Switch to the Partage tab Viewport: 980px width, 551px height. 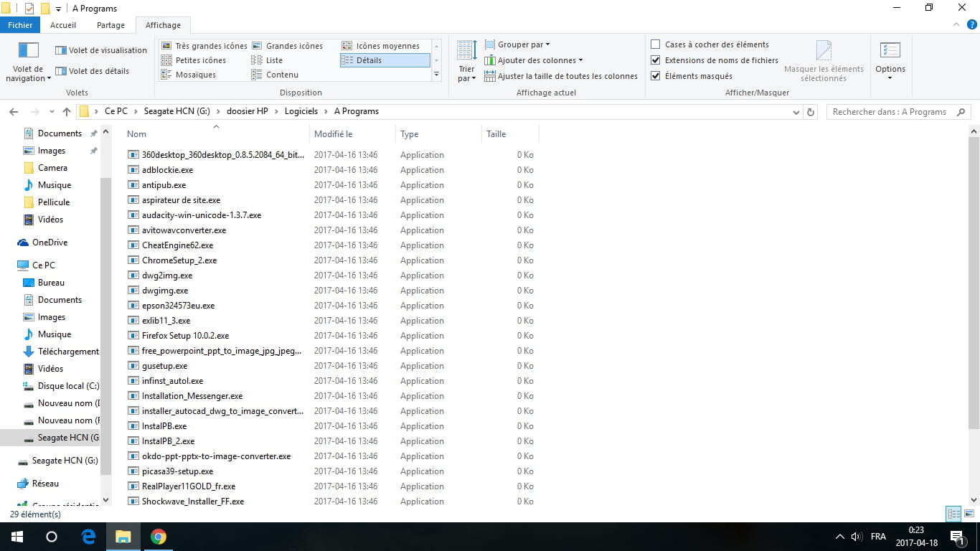click(110, 25)
